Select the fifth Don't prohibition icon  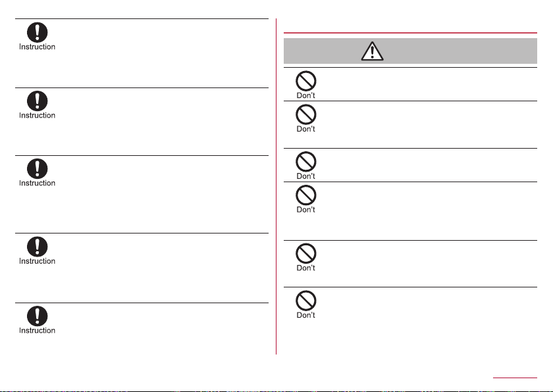[305, 254]
